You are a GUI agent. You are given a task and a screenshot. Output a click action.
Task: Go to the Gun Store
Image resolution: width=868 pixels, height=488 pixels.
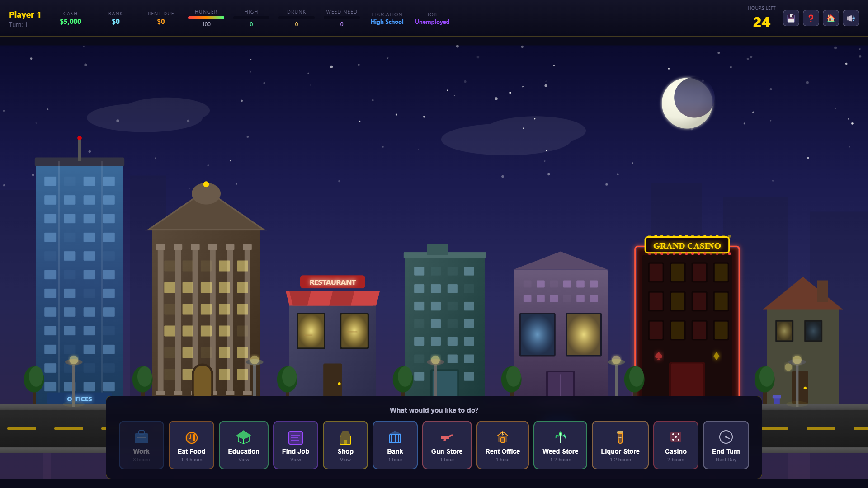447,445
